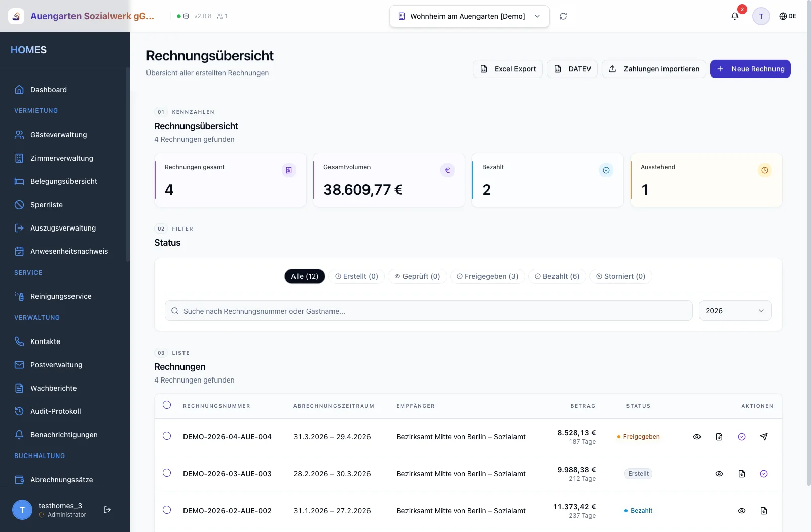View invoice AUE-004 via eye icon

coord(697,437)
